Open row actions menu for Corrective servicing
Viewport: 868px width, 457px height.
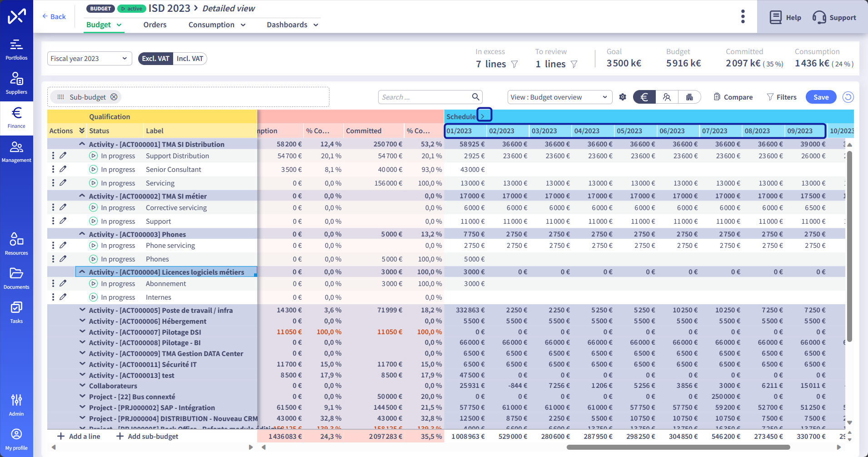(x=53, y=207)
